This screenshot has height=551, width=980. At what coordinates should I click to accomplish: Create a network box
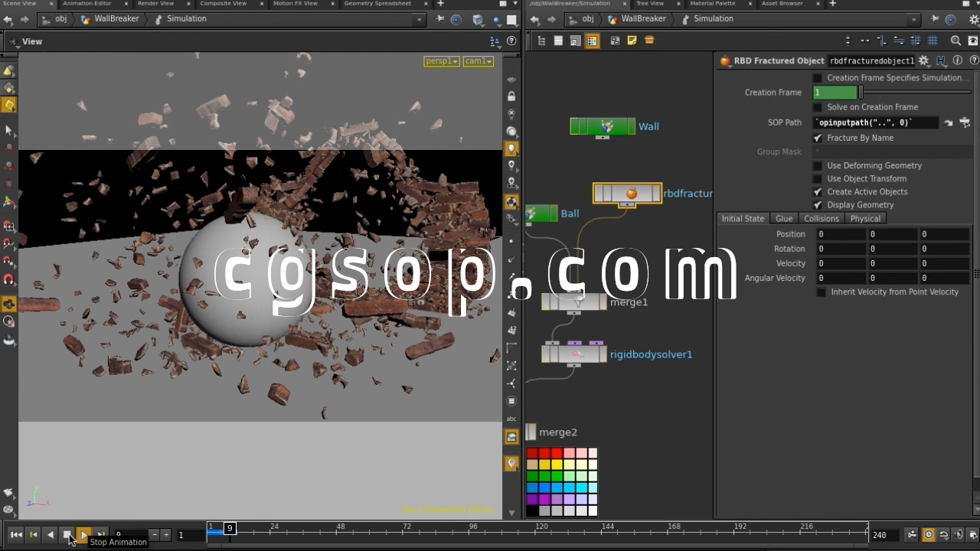pyautogui.click(x=615, y=41)
